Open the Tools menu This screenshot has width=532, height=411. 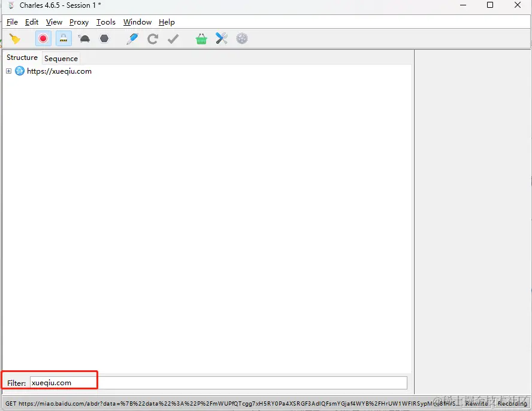point(106,22)
